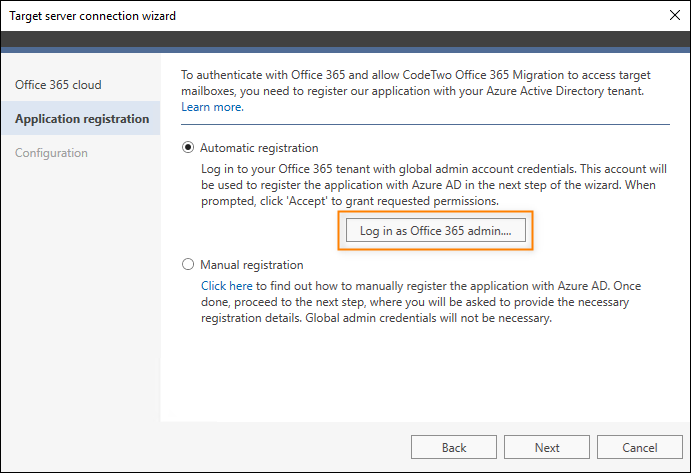Viewport: 691px width, 473px height.
Task: Click the horizontal separator under Learn more
Action: 425,124
